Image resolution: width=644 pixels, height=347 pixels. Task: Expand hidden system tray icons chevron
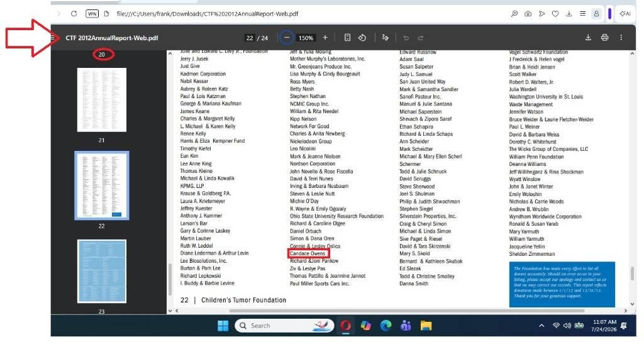click(541, 326)
